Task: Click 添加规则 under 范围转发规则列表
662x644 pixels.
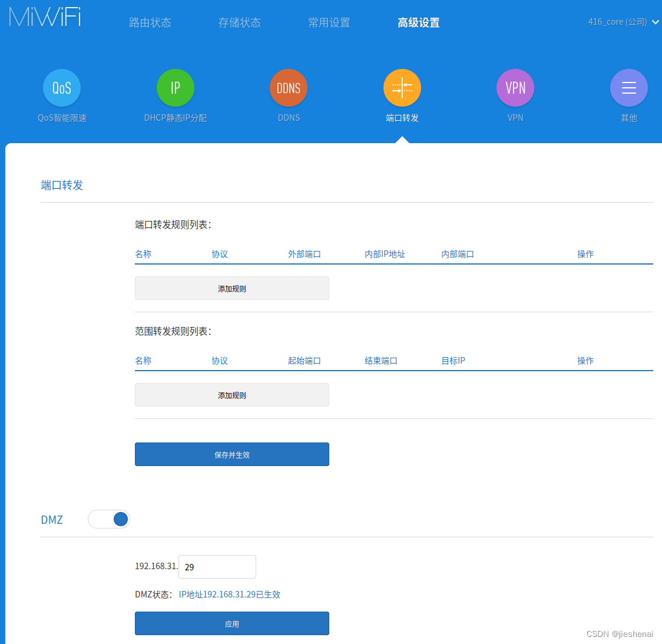Action: pyautogui.click(x=232, y=395)
